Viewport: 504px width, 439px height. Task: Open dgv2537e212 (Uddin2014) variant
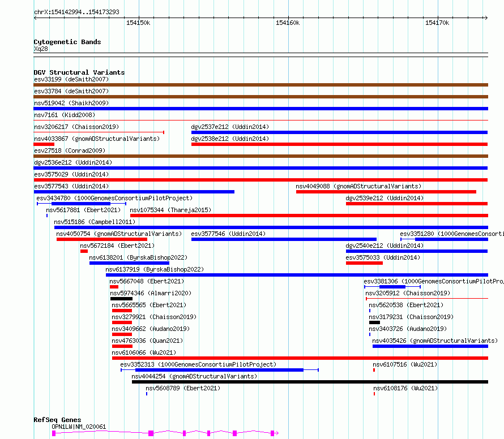(230, 127)
